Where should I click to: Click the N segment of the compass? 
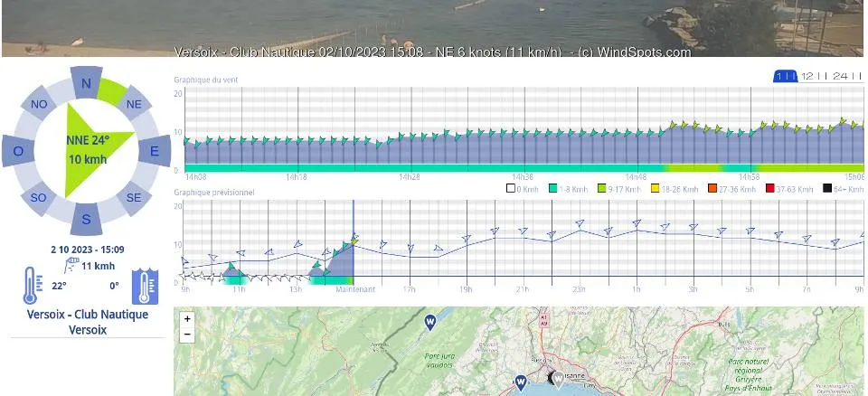(x=86, y=84)
